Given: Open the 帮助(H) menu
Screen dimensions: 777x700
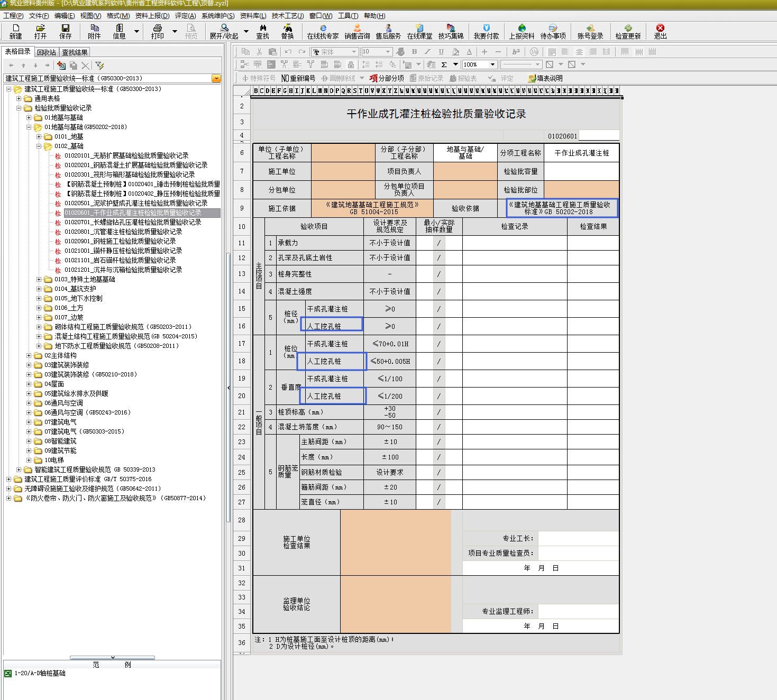Looking at the screenshot, I should pos(374,16).
